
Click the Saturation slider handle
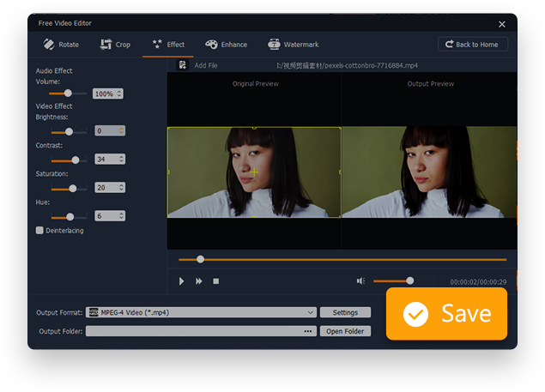coord(73,189)
